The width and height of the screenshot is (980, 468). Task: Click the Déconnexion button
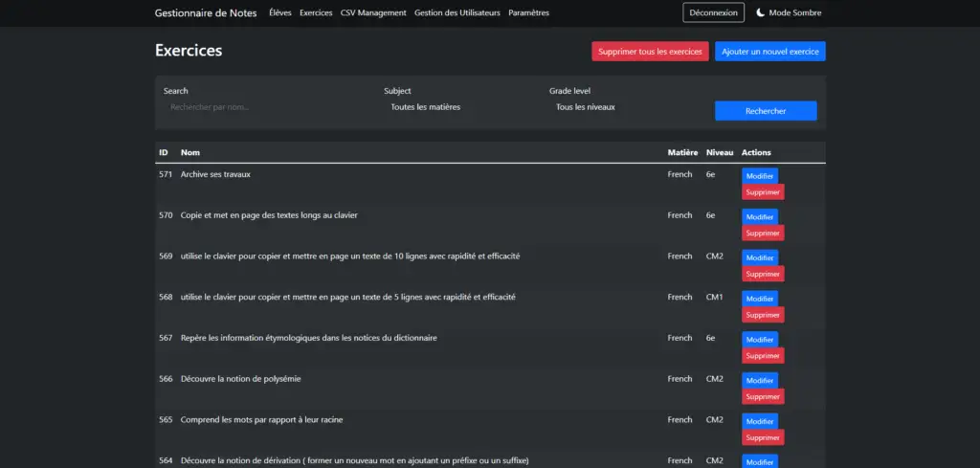click(x=713, y=12)
